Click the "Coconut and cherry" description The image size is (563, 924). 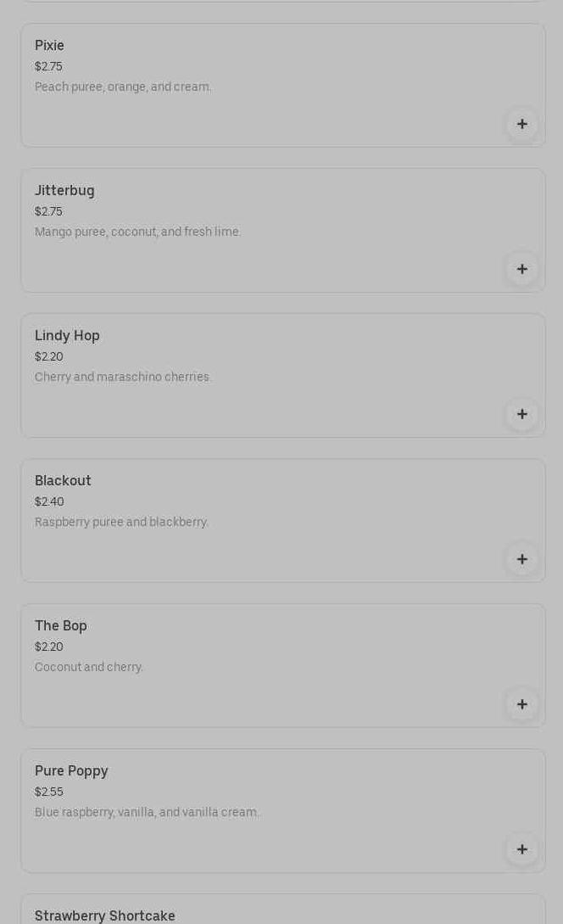pyautogui.click(x=89, y=667)
